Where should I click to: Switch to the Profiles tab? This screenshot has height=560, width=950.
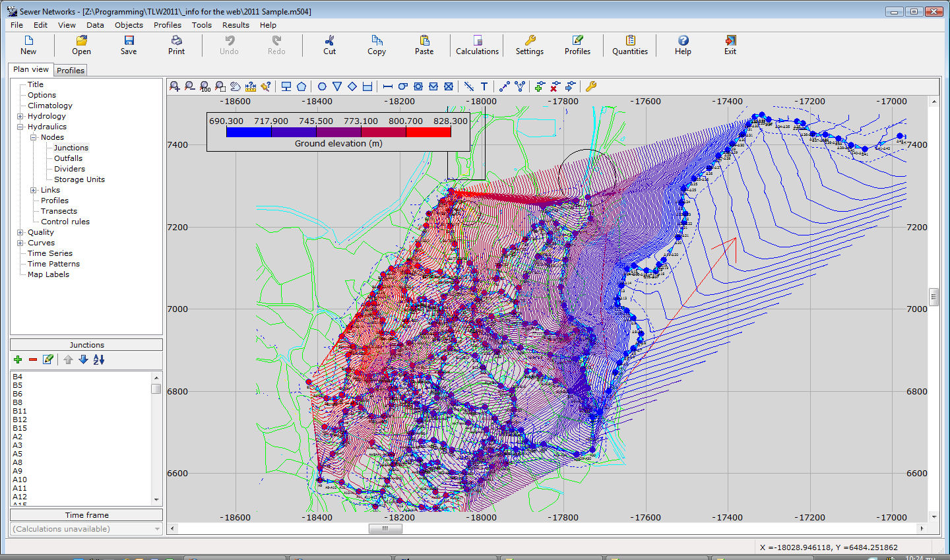tap(70, 71)
